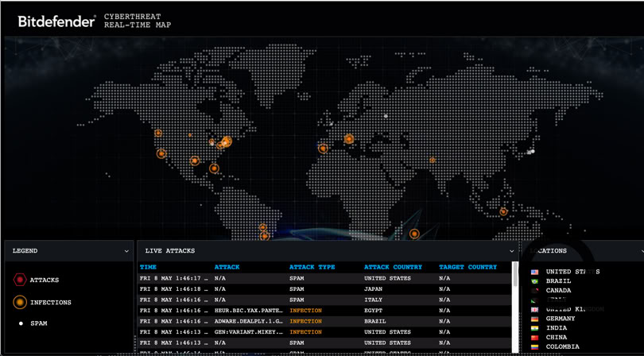
Task: Click the China flag icon
Action: coord(535,338)
